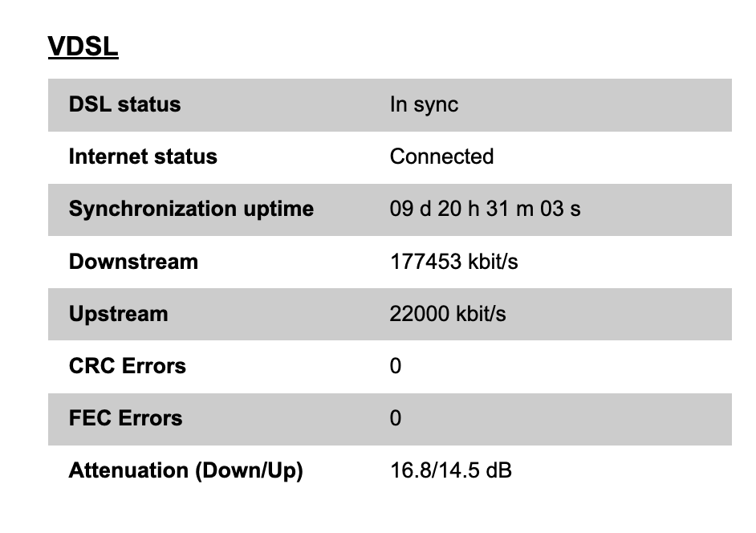Click the Upstream row label
This screenshot has width=756, height=533.
click(x=119, y=314)
